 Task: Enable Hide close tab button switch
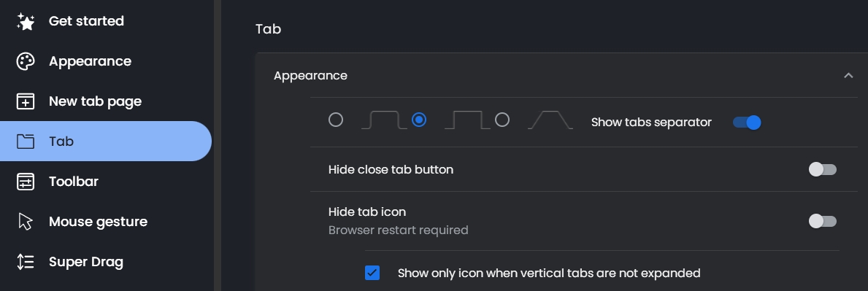pos(823,169)
